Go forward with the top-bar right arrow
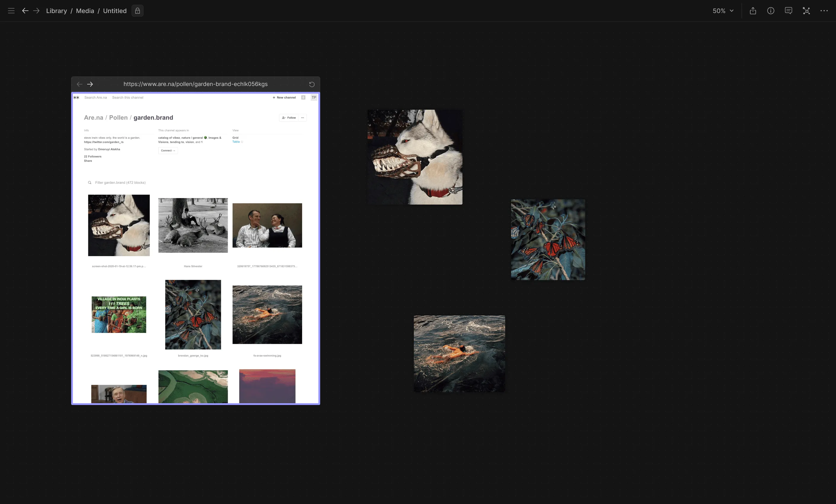 click(x=36, y=11)
